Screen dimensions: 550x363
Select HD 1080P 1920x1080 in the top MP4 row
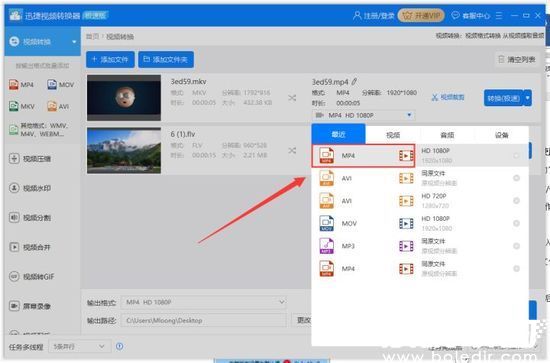pyautogui.click(x=436, y=155)
